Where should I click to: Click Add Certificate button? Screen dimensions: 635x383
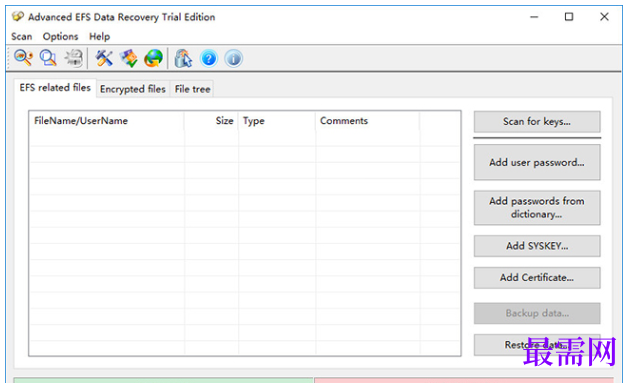coord(537,277)
